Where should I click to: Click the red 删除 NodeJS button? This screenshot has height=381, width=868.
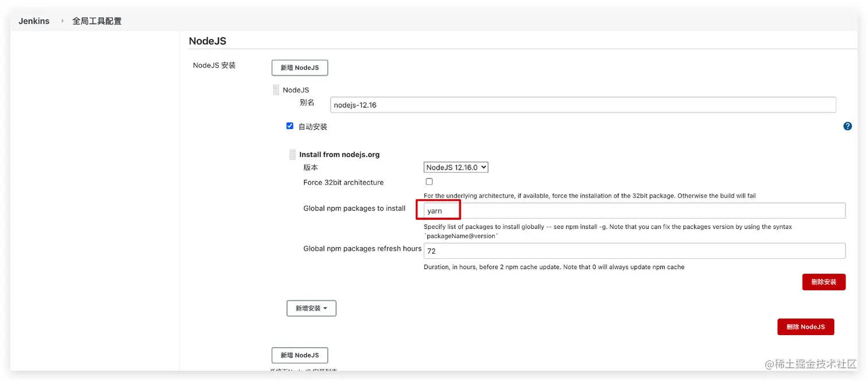click(805, 327)
